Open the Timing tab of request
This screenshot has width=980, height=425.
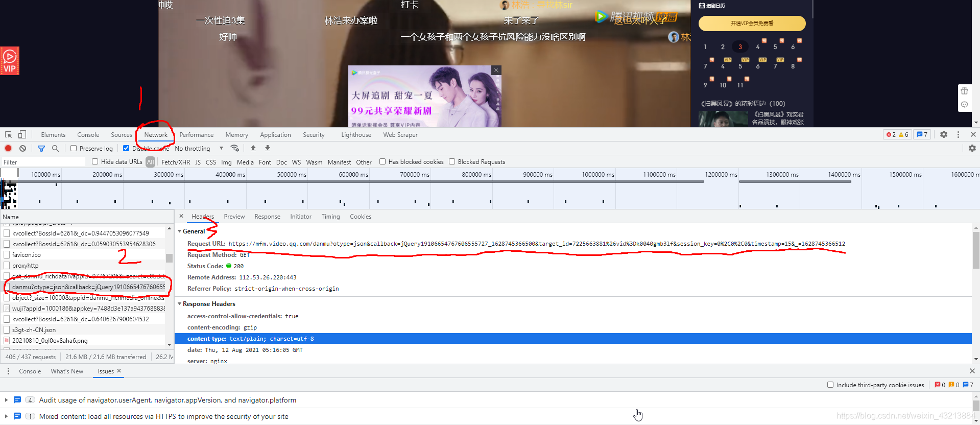(x=330, y=217)
